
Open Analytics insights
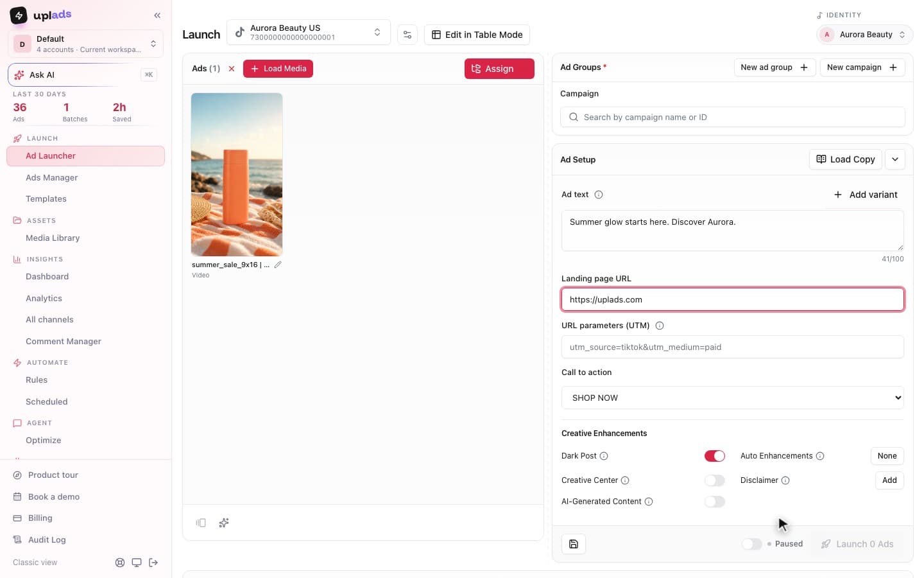[x=44, y=299]
